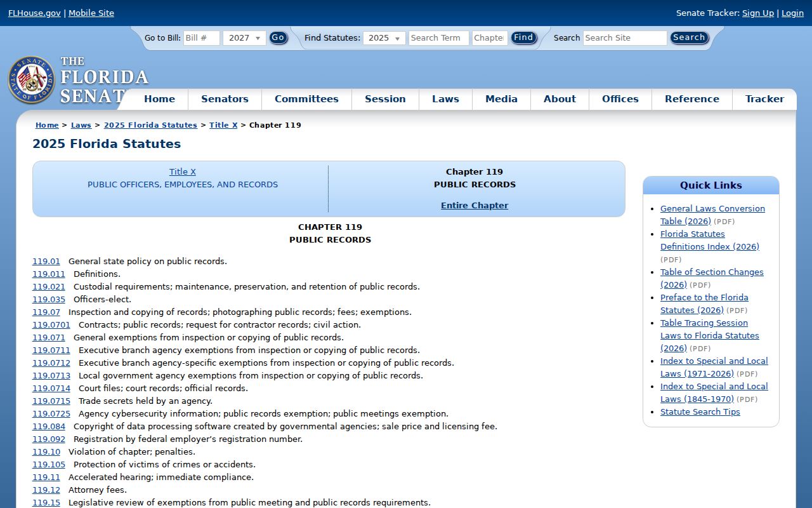Open General Laws Conversion Table (2026) link
Image resolution: width=812 pixels, height=508 pixels.
point(712,215)
